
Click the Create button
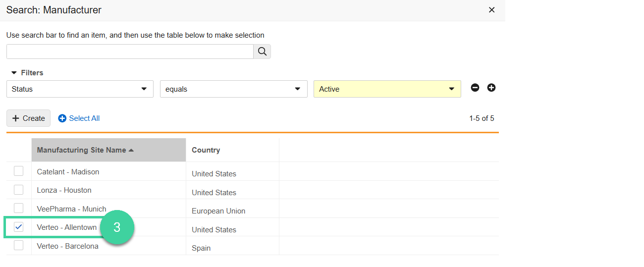28,118
